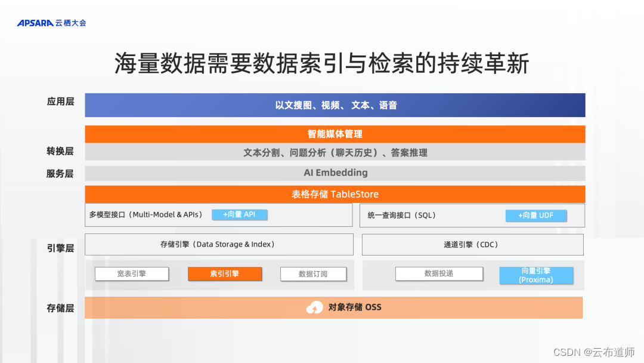This screenshot has width=644, height=363.
Task: Click the +向量 API badge
Action: point(240,214)
